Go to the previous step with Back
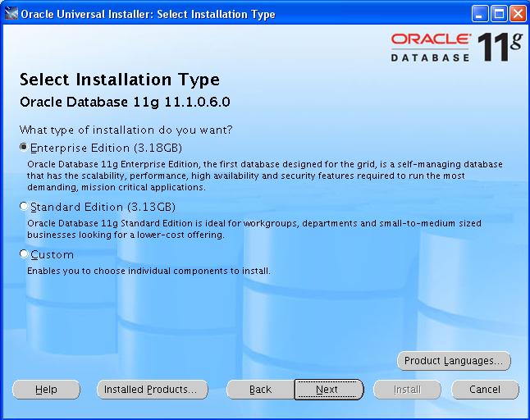 (260, 390)
